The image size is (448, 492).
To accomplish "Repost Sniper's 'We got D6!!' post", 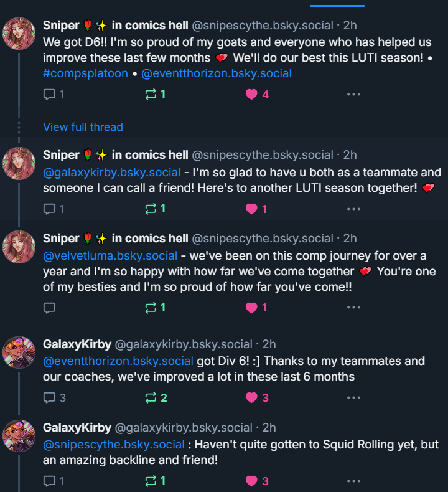I will pyautogui.click(x=150, y=95).
